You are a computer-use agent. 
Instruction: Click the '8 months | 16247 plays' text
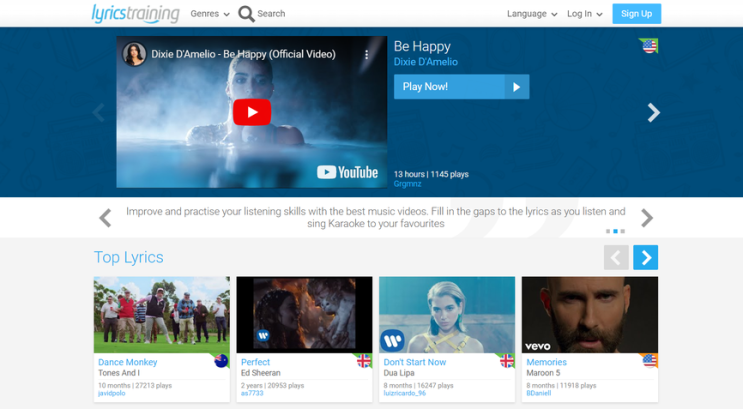click(418, 386)
